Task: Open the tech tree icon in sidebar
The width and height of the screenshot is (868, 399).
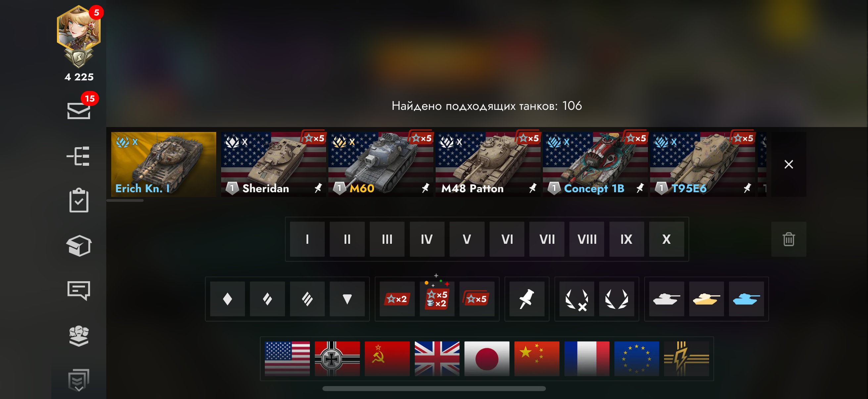Action: [x=78, y=156]
